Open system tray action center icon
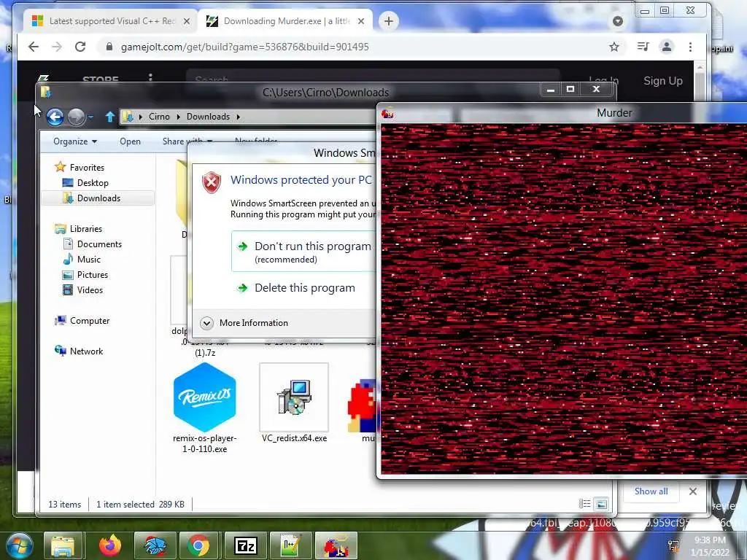Image resolution: width=747 pixels, height=560 pixels. [673, 547]
